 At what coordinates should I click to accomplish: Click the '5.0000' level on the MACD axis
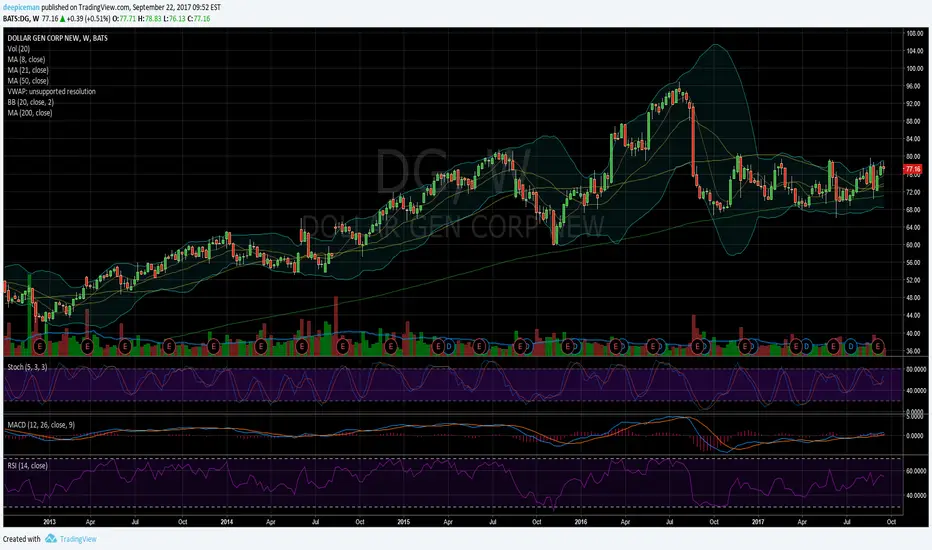coord(915,416)
